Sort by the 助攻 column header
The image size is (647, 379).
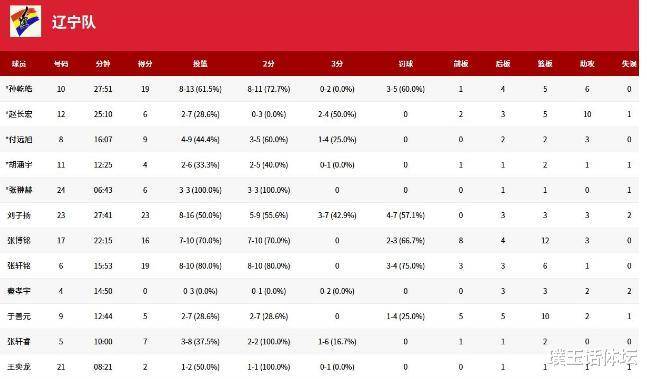click(587, 64)
